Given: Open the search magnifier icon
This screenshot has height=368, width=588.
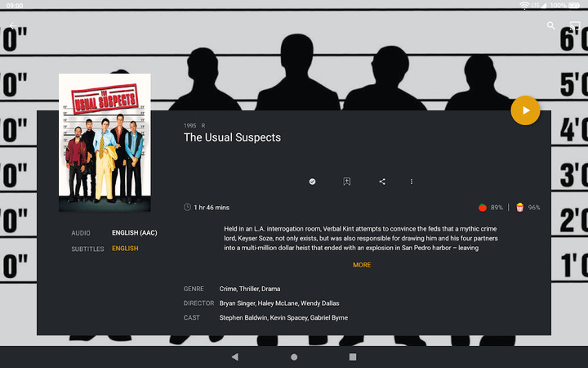Looking at the screenshot, I should tap(550, 25).
